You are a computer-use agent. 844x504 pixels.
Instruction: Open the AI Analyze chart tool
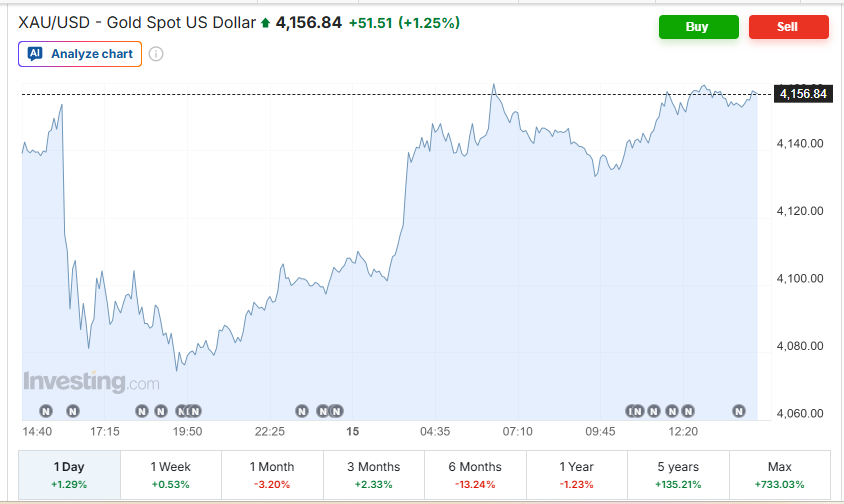point(80,54)
